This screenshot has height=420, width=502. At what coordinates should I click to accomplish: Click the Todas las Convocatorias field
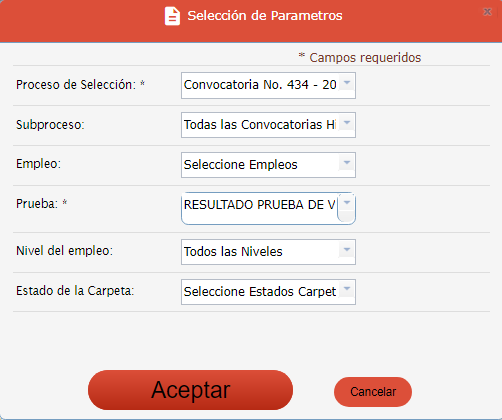268,125
